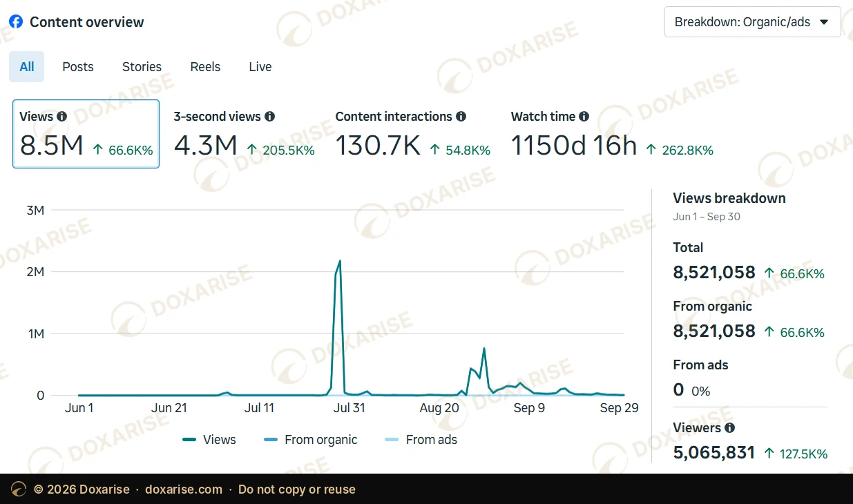
Task: Click the 205.5K% 3-second views change
Action: coord(280,150)
